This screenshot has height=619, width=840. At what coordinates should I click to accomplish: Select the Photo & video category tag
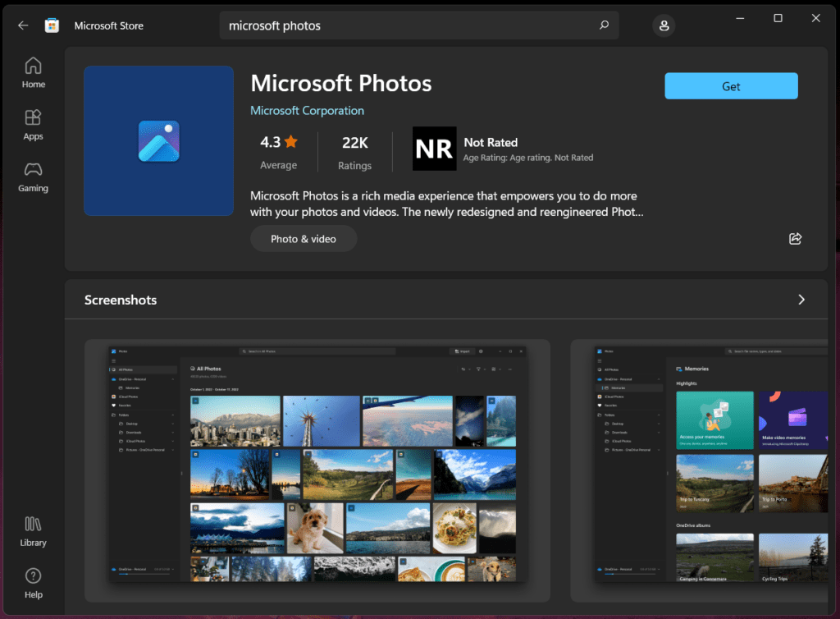pos(304,239)
